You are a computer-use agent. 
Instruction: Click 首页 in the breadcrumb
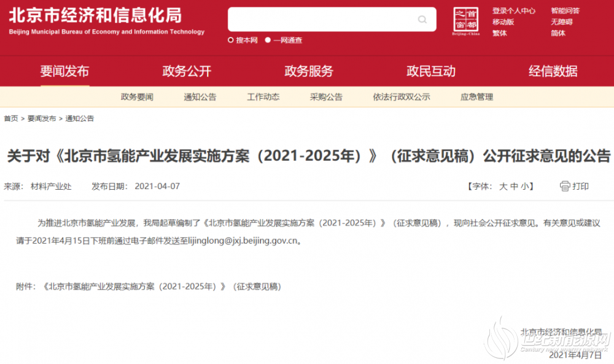coord(11,118)
